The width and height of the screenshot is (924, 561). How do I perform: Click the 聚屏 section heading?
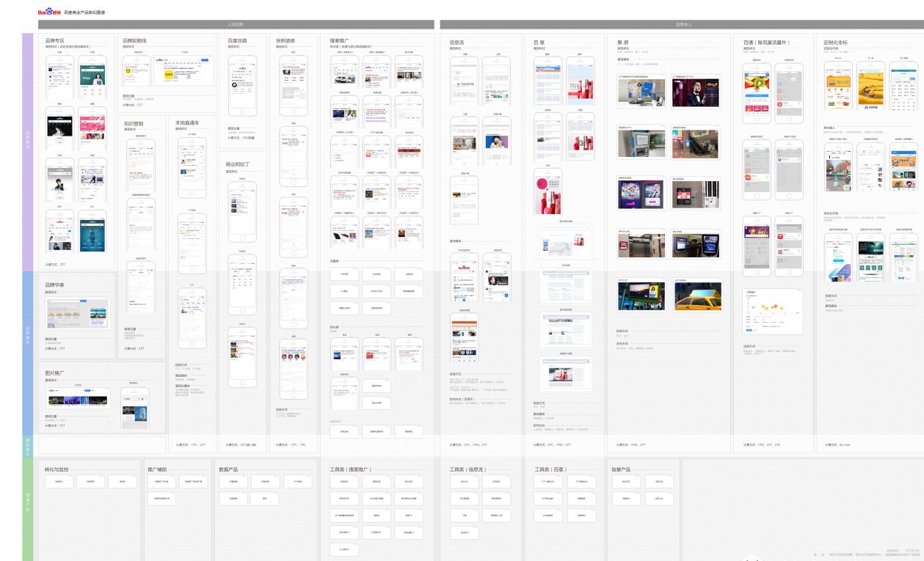point(623,43)
